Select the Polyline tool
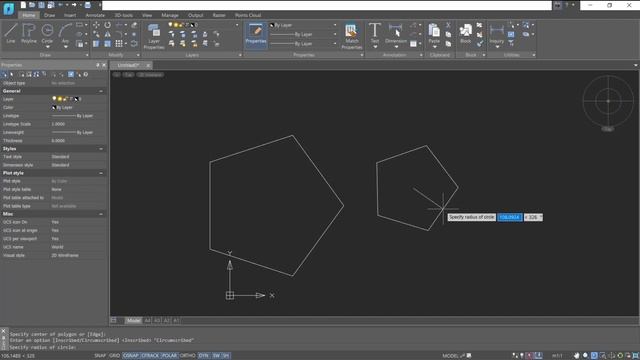 (29, 33)
